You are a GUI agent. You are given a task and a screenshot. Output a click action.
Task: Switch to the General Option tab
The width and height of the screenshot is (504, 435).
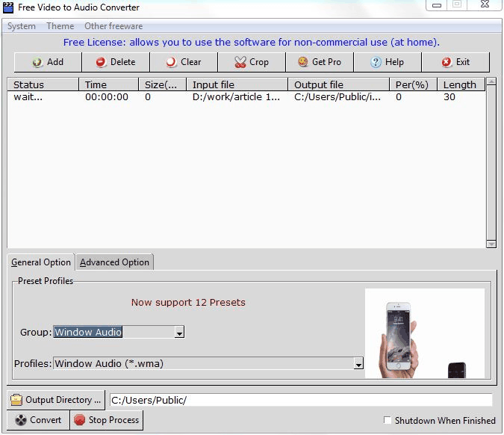tap(41, 262)
